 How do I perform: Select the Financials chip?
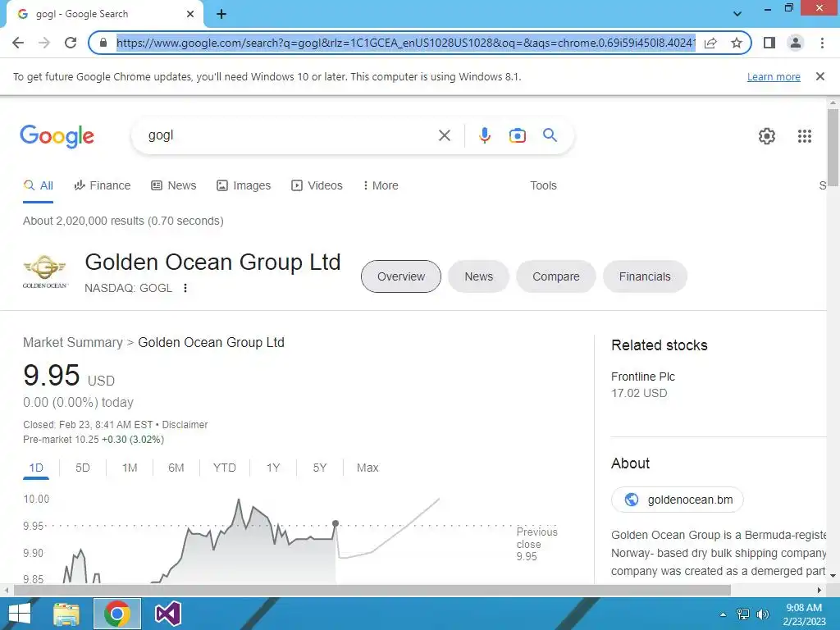coord(645,276)
